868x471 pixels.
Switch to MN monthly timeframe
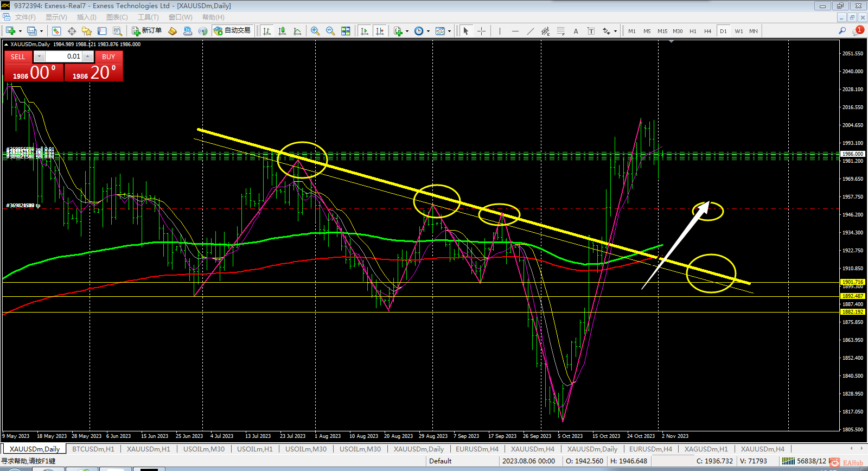(754, 31)
